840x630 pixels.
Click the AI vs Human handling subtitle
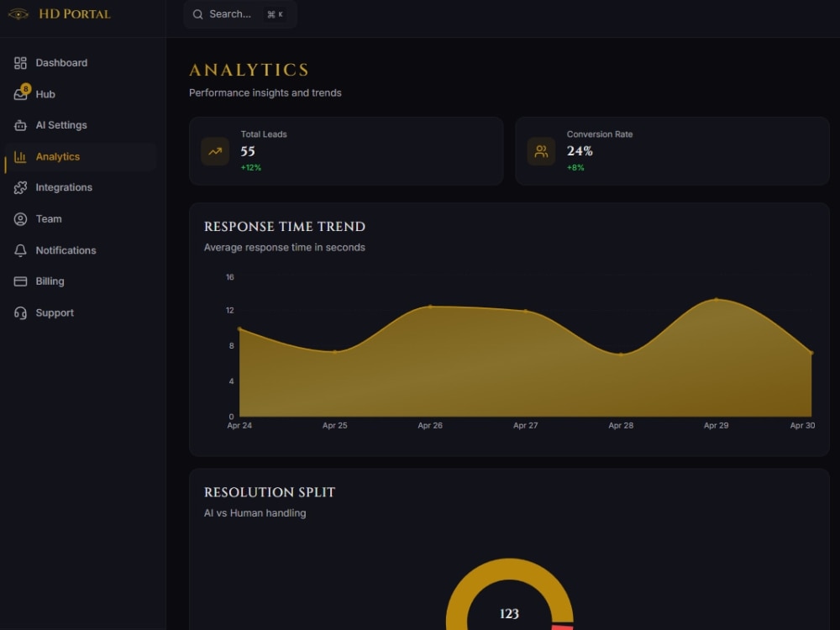[x=255, y=513]
